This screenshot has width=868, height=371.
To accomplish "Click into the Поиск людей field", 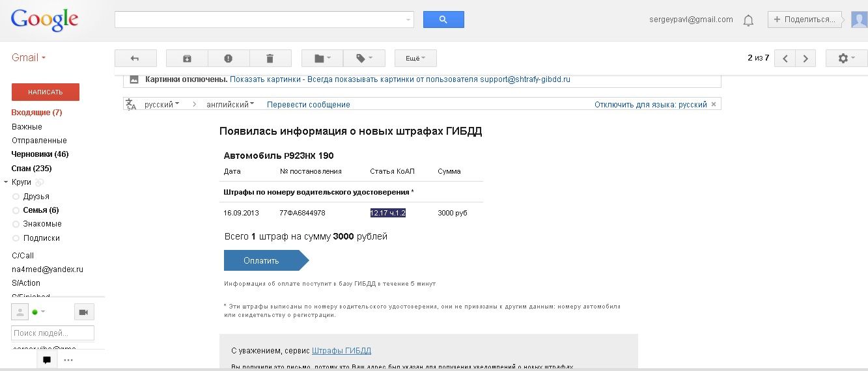I will 53,333.
